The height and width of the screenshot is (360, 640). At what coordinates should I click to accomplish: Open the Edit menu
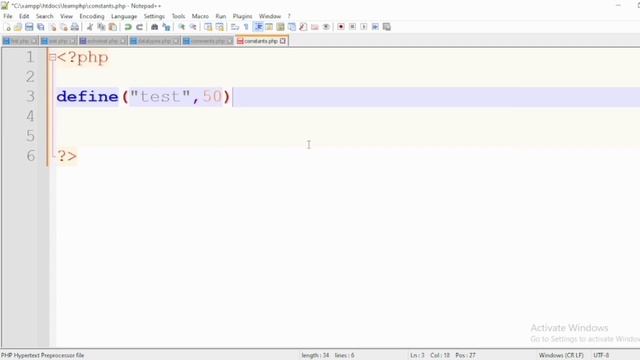click(24, 16)
